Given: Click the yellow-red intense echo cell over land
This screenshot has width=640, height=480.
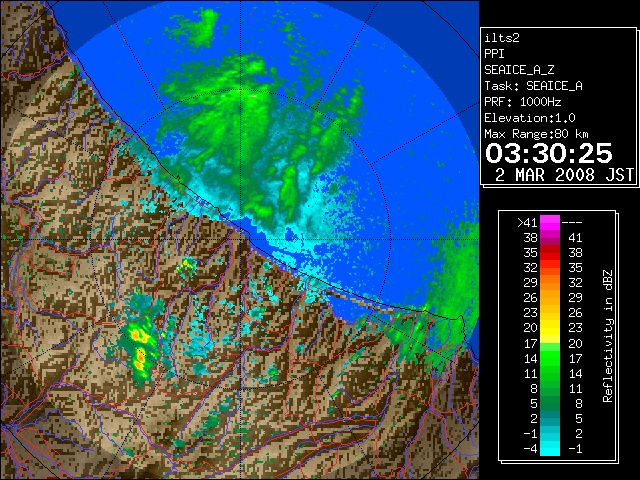Looking at the screenshot, I should (x=140, y=347).
